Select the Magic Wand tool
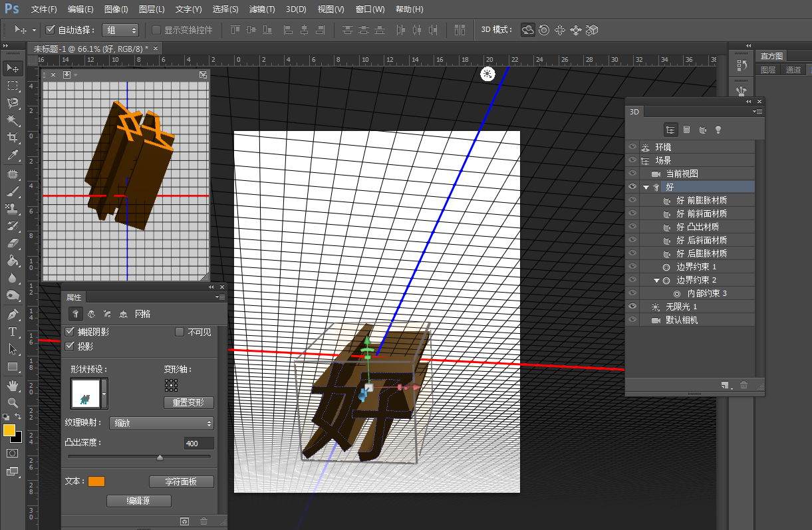The image size is (812, 530). [x=12, y=120]
